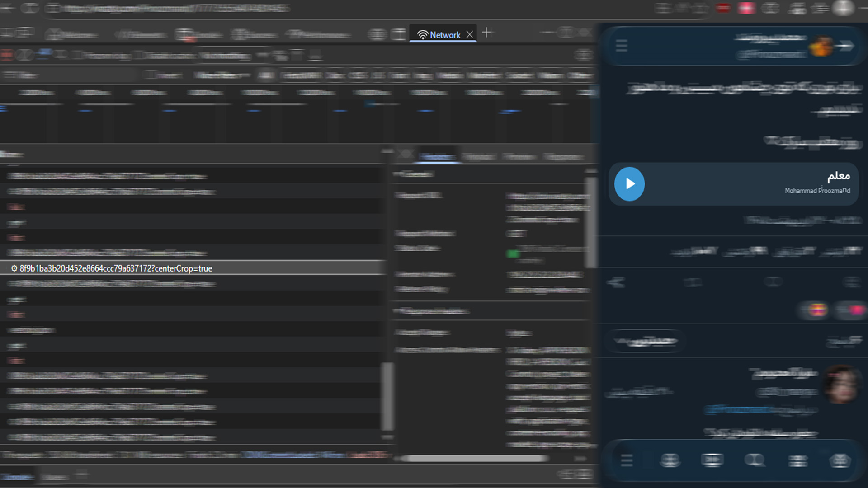Viewport: 868px width, 488px height.
Task: Open the orange profile avatar
Action: click(821, 46)
